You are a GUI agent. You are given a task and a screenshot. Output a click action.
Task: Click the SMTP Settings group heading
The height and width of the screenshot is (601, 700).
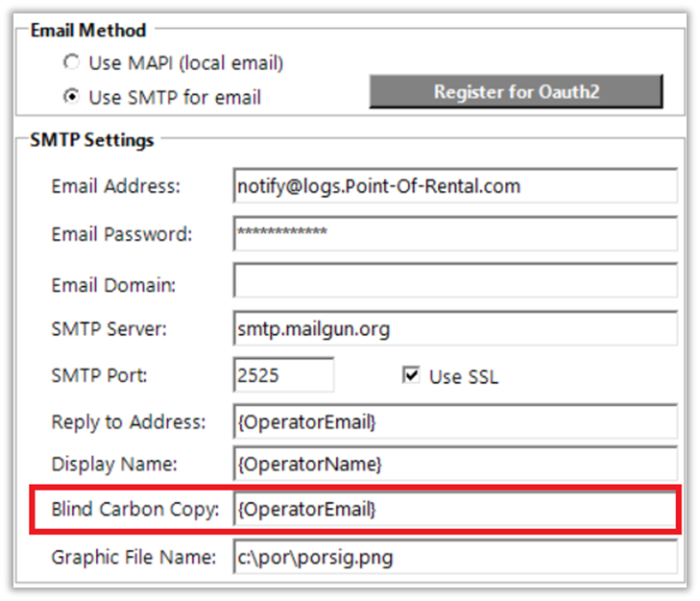[x=92, y=140]
